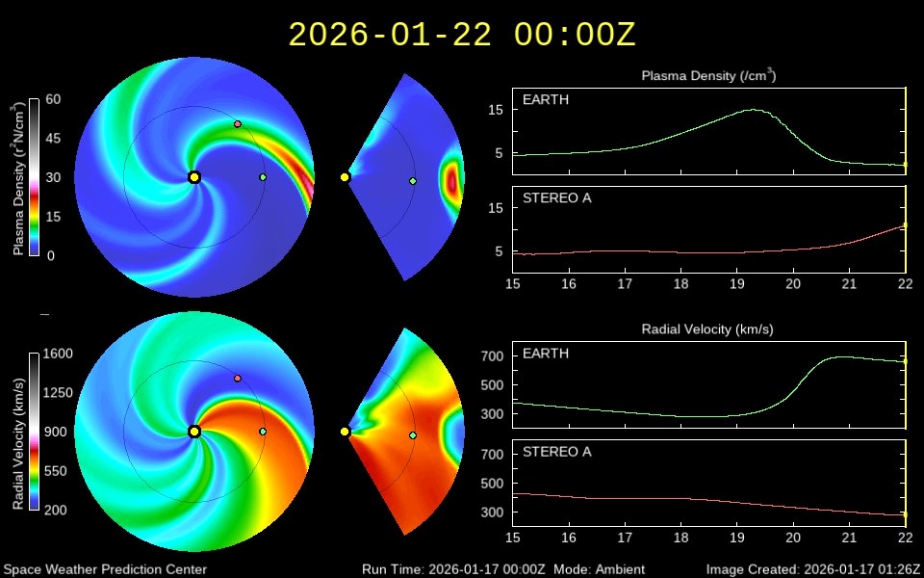Select the STEREO A label in the velocity chart
Image resolution: width=924 pixels, height=578 pixels.
(557, 452)
